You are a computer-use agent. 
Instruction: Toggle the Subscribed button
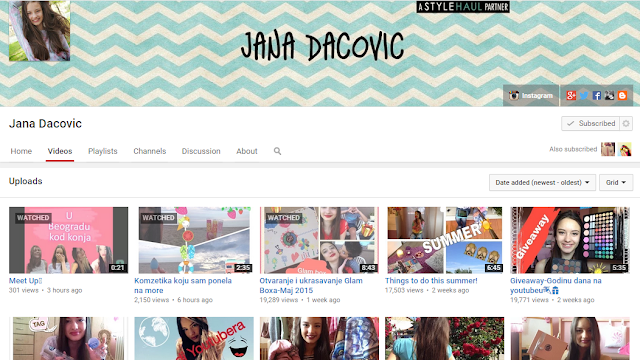coord(591,123)
